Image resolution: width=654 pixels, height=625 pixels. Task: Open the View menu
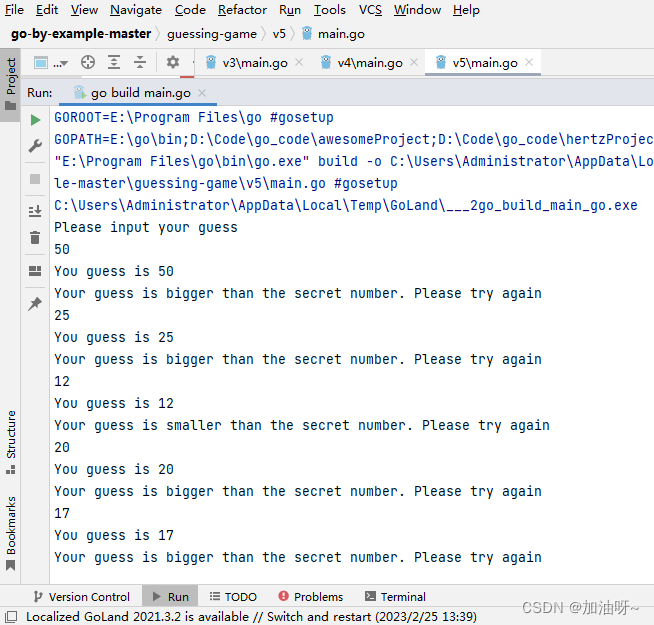(84, 10)
